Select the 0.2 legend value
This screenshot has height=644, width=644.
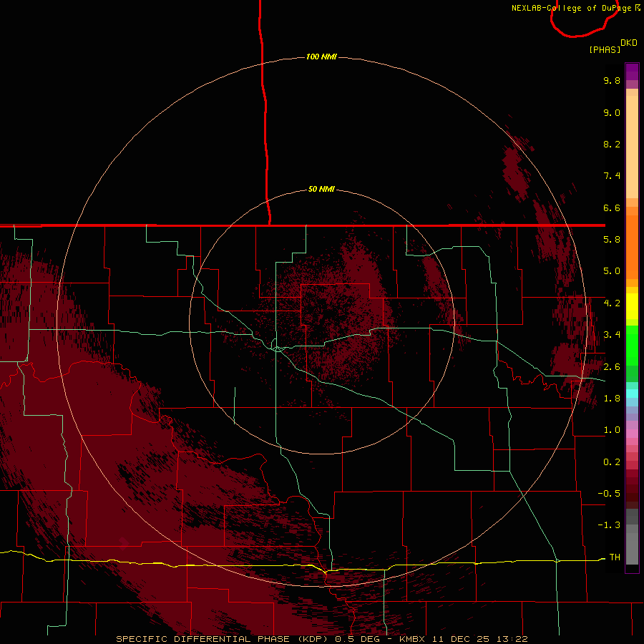(x=612, y=462)
